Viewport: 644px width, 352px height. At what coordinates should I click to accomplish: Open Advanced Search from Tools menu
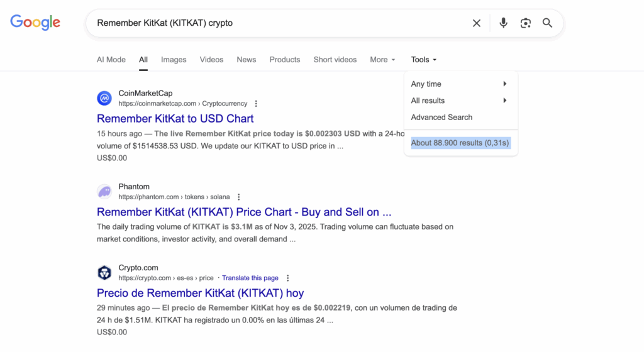coord(441,118)
